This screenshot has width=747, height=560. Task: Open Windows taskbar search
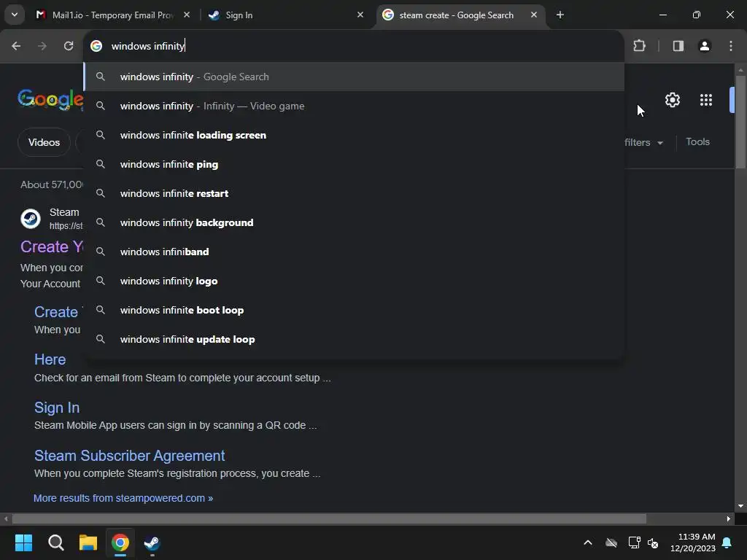(x=55, y=542)
